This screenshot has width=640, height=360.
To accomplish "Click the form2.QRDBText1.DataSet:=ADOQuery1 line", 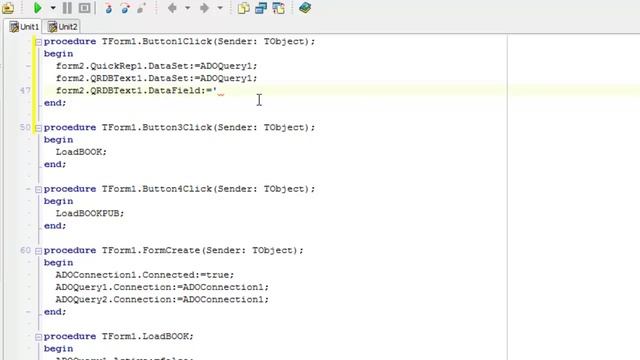I will 157,78.
